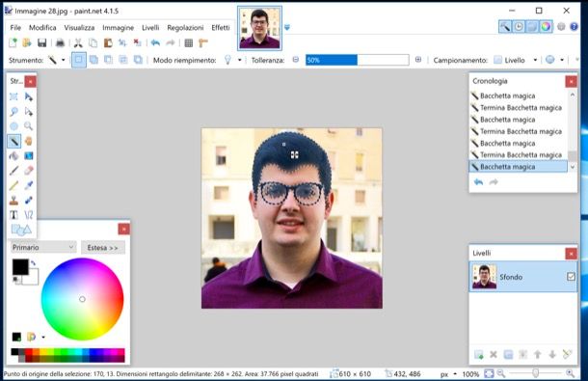Select the Pan hand tool
588x381 pixels.
[29, 141]
